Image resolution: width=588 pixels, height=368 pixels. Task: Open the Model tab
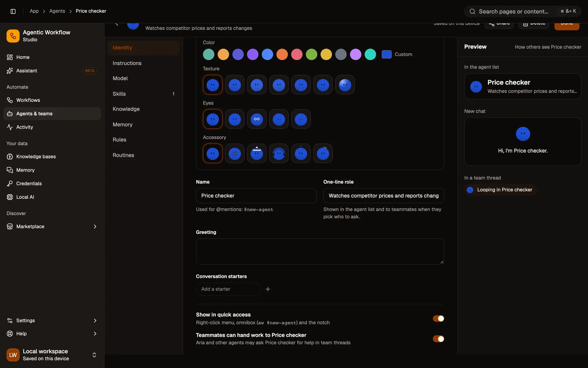[143, 78]
